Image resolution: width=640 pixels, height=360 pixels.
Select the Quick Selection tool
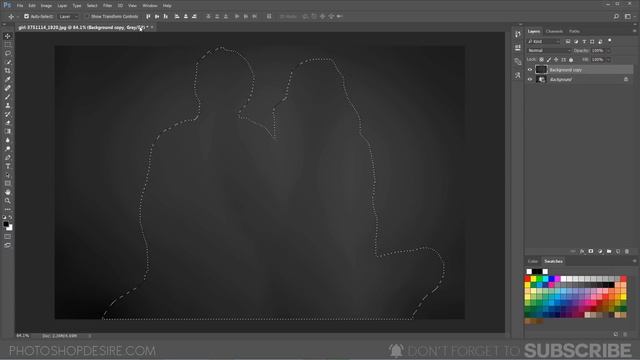click(x=8, y=62)
